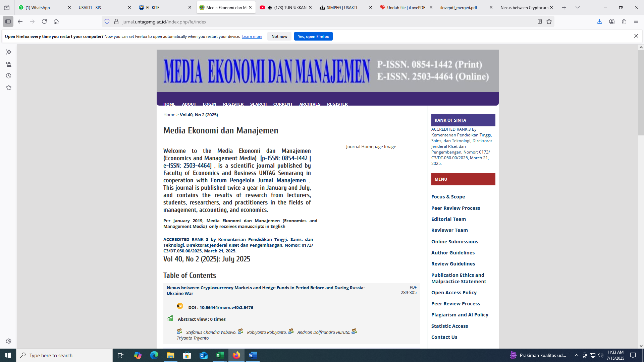Open Firefox home page icon
The height and width of the screenshot is (362, 644).
[56, 21]
